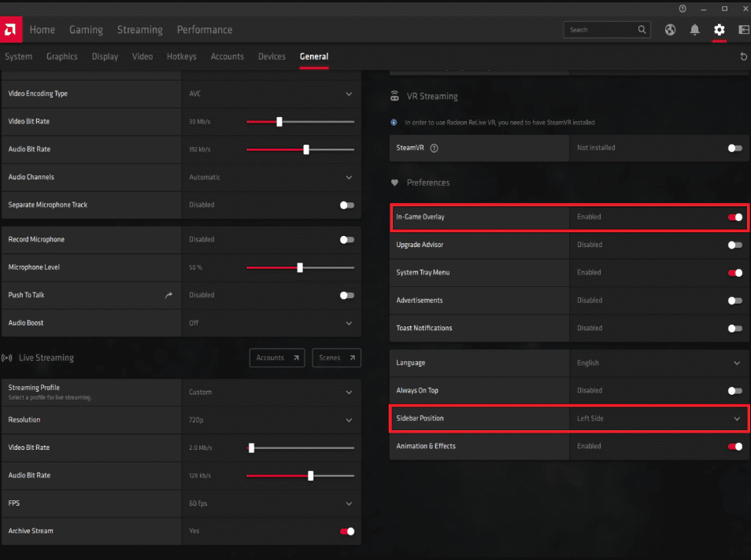Click the reset arrow icon

tap(743, 57)
